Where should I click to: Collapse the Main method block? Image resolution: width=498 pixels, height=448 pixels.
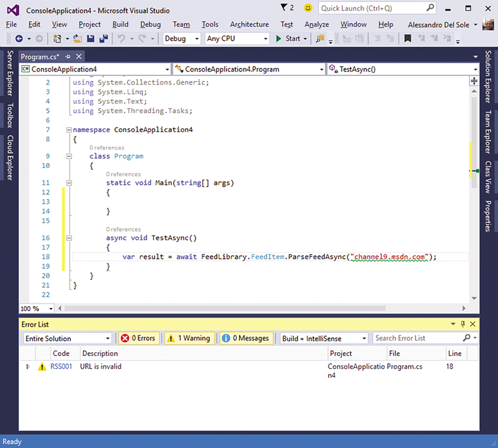click(69, 183)
